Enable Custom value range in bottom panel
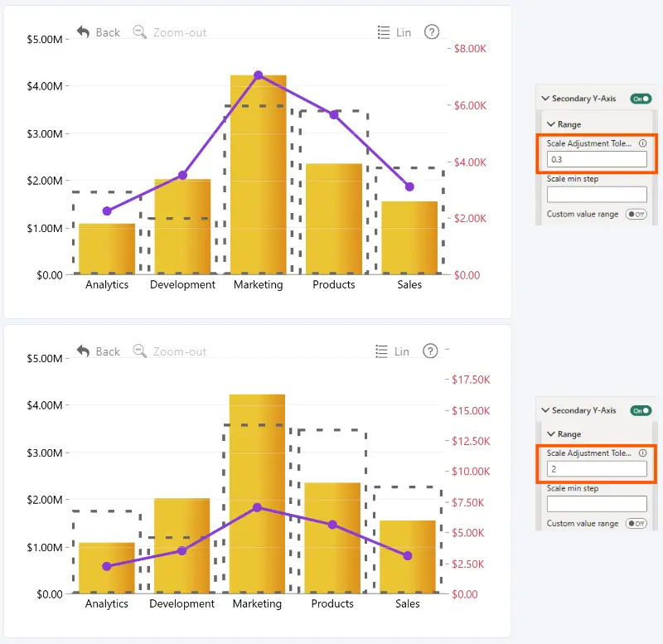663x644 pixels. coord(636,524)
